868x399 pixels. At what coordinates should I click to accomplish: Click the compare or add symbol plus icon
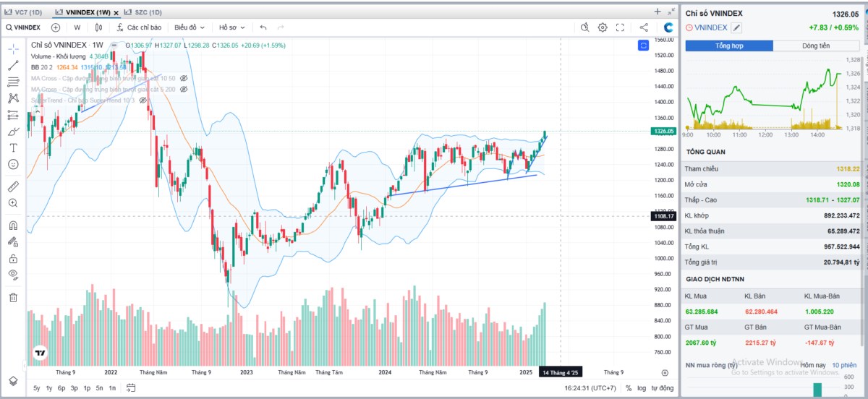pyautogui.click(x=56, y=27)
